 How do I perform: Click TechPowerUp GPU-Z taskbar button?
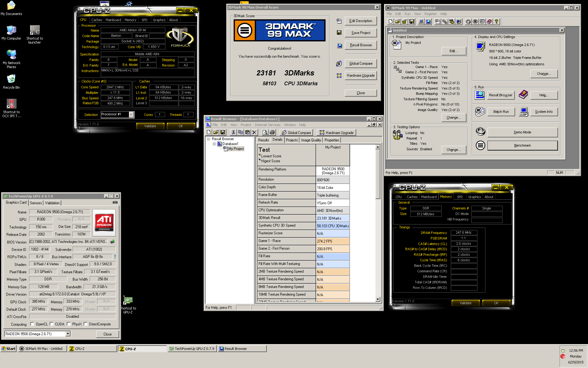point(192,349)
